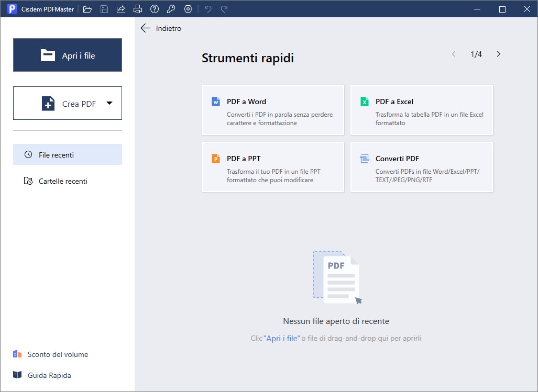Expand the Crea PDF dropdown arrow

click(x=110, y=103)
